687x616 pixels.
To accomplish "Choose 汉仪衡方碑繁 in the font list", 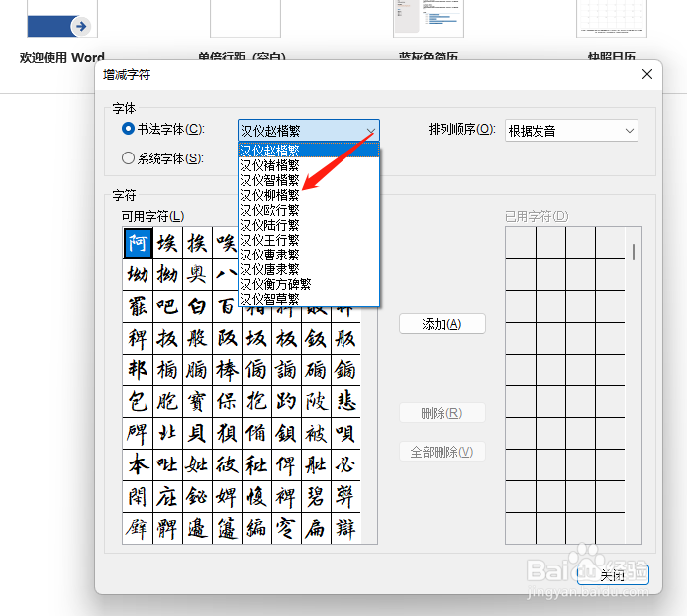I will tap(309, 284).
